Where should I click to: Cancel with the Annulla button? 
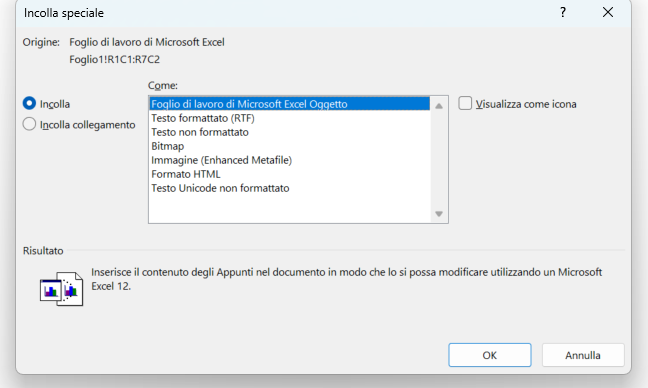pos(583,355)
